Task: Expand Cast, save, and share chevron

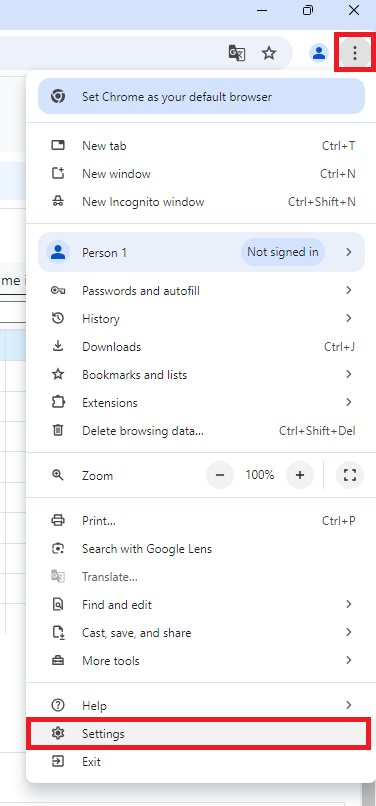Action: [349, 632]
